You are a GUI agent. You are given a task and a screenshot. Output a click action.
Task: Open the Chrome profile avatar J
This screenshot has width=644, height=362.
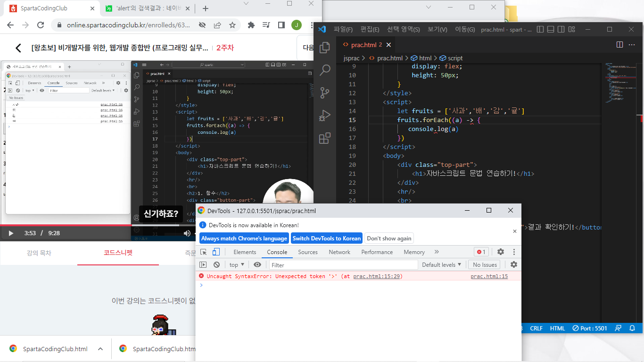click(296, 25)
